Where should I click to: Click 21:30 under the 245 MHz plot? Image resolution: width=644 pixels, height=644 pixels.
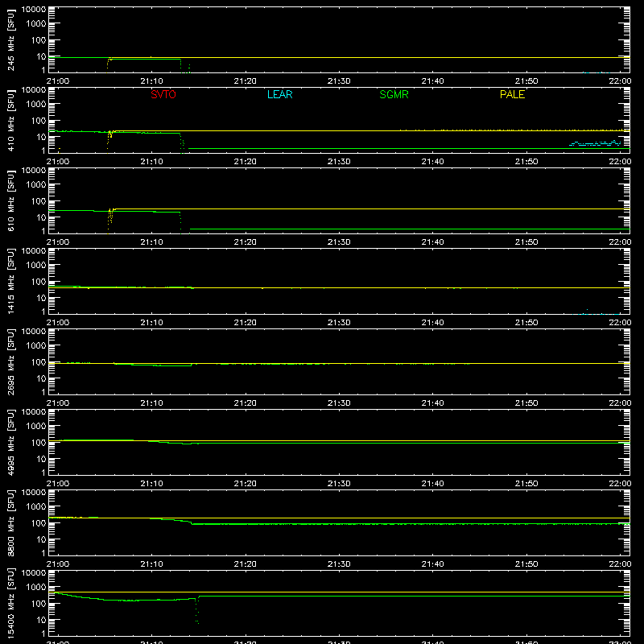[x=339, y=81]
